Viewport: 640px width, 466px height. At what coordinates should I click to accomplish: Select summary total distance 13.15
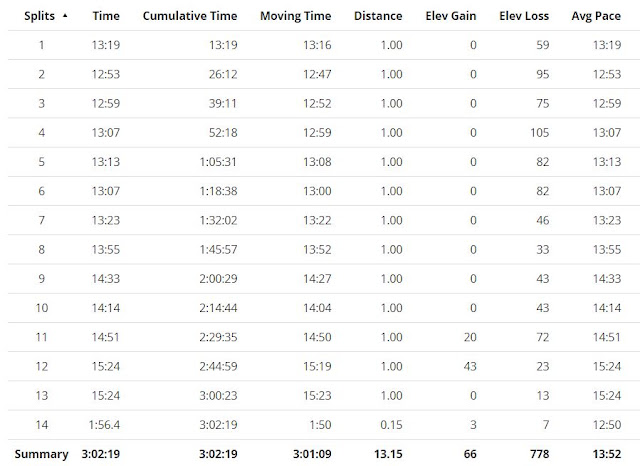(x=388, y=454)
